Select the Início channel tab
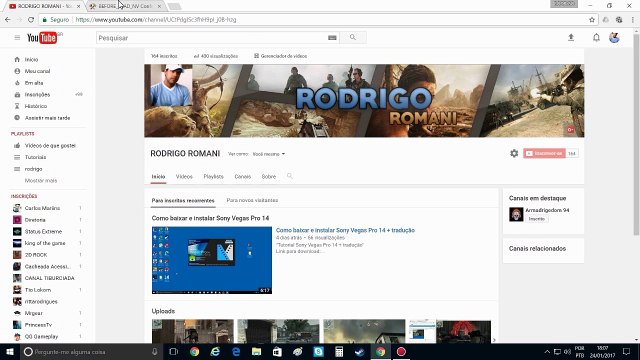Screen dimensions: 640x360 click(x=158, y=176)
